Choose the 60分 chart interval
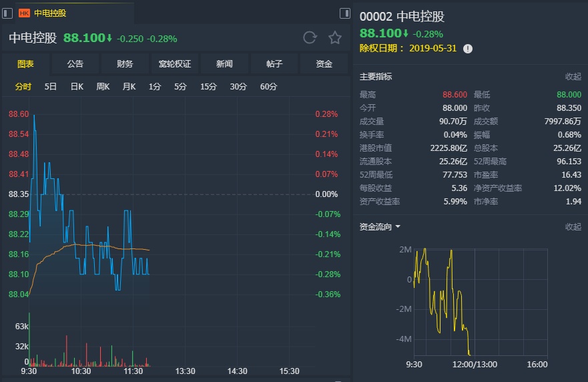This screenshot has height=382, width=588. [x=268, y=87]
